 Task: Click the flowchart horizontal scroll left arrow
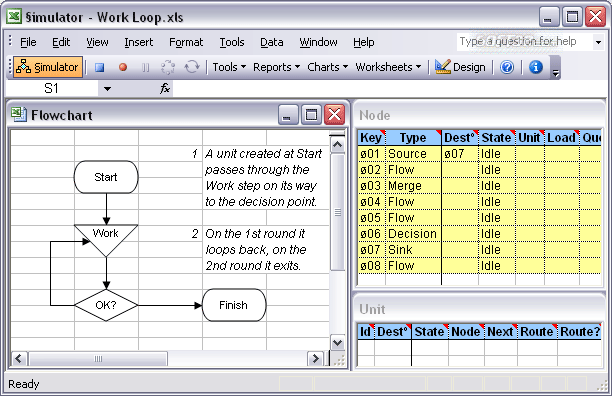click(19, 359)
